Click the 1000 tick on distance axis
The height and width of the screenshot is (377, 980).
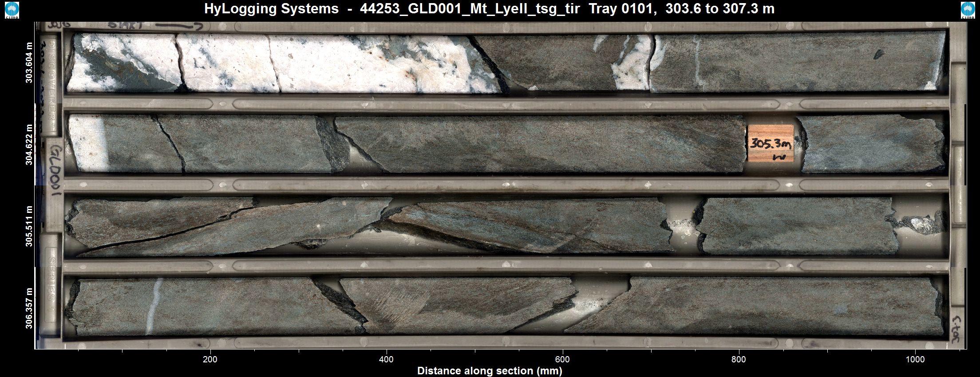(915, 359)
